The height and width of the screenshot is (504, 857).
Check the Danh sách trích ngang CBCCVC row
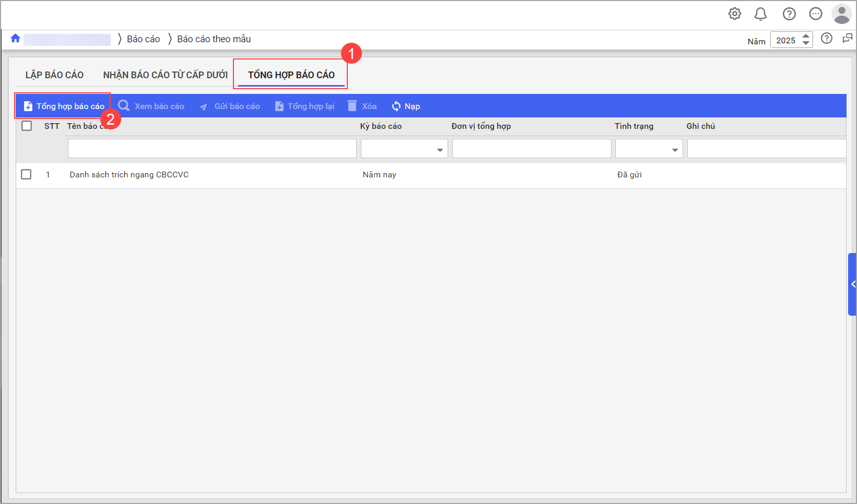[x=26, y=174]
